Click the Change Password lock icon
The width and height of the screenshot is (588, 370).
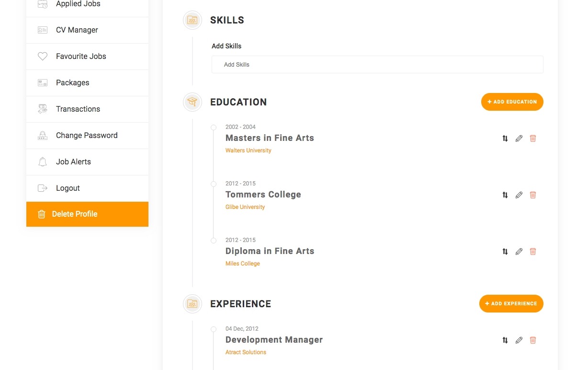[43, 135]
